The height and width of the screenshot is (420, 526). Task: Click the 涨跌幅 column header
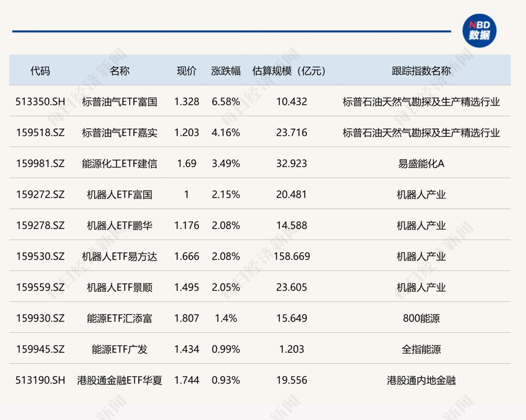pyautogui.click(x=226, y=71)
